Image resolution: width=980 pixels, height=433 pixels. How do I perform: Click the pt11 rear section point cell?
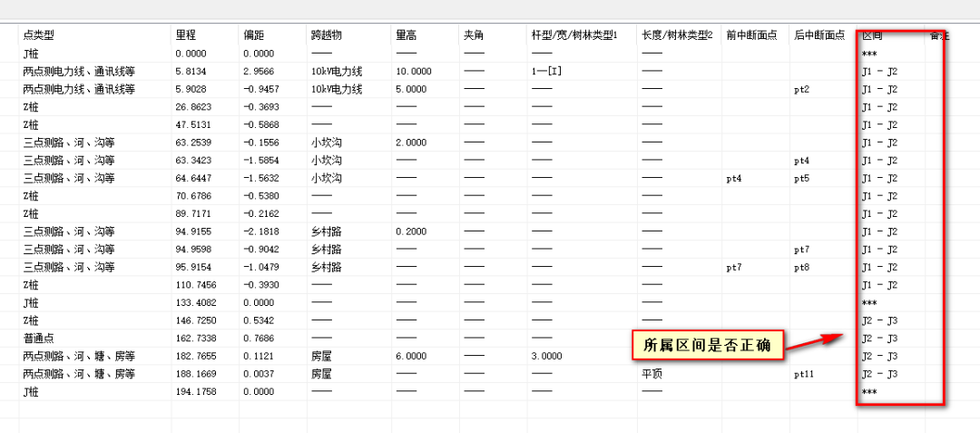(x=805, y=374)
